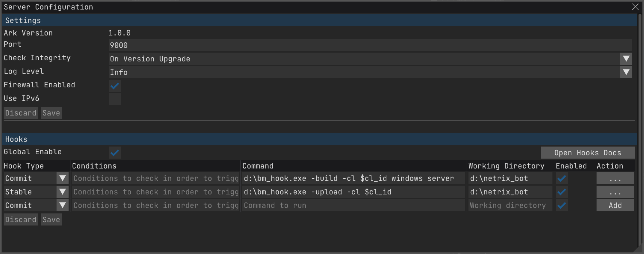
Task: Open action menu for the upload hook
Action: pyautogui.click(x=615, y=192)
